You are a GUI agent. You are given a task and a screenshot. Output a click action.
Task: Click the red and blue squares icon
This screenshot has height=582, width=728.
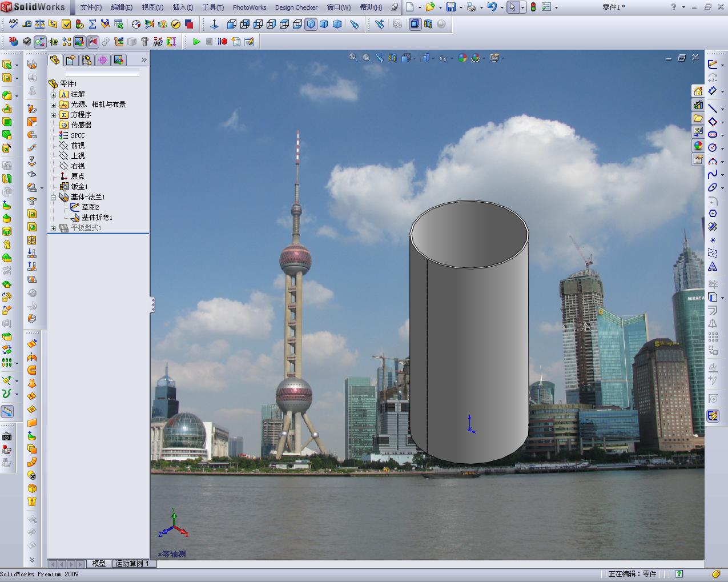[x=189, y=24]
